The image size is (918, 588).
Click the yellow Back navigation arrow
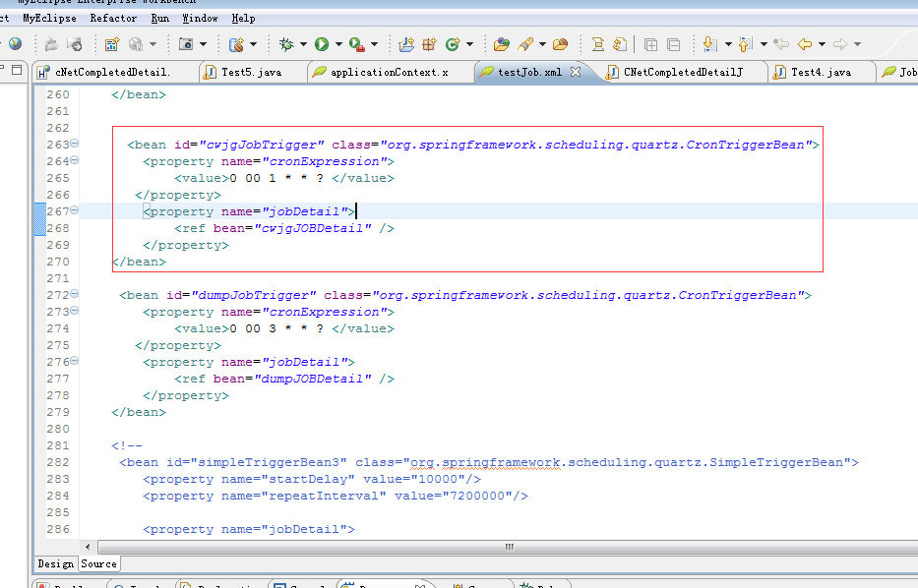pos(805,44)
